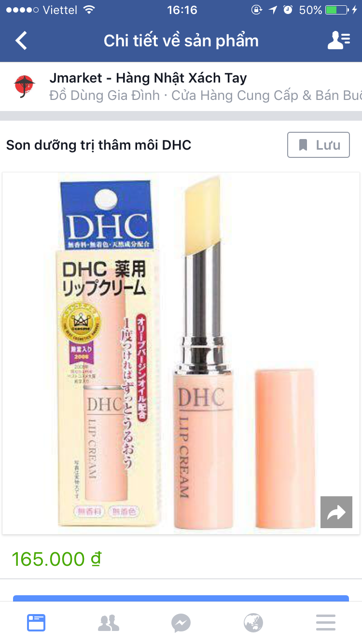
Task: Tap the battery indicator in the status bar
Action: [337, 10]
